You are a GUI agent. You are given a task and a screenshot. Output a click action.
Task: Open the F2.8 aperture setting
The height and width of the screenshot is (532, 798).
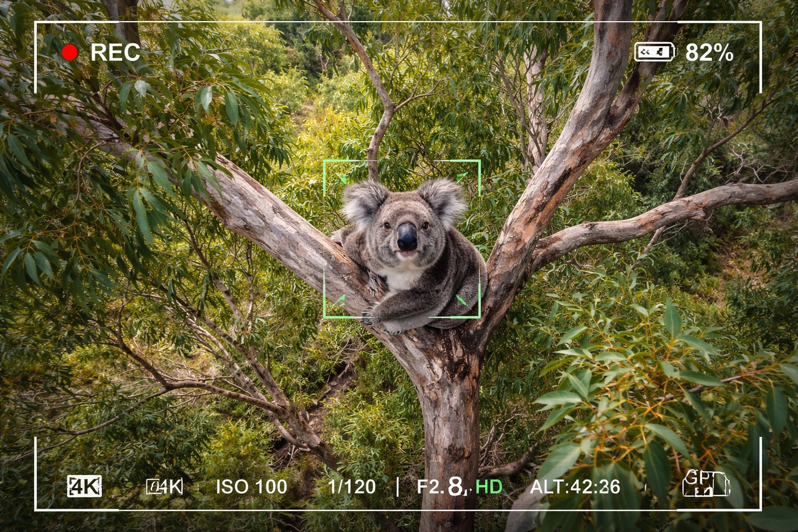click(x=441, y=487)
